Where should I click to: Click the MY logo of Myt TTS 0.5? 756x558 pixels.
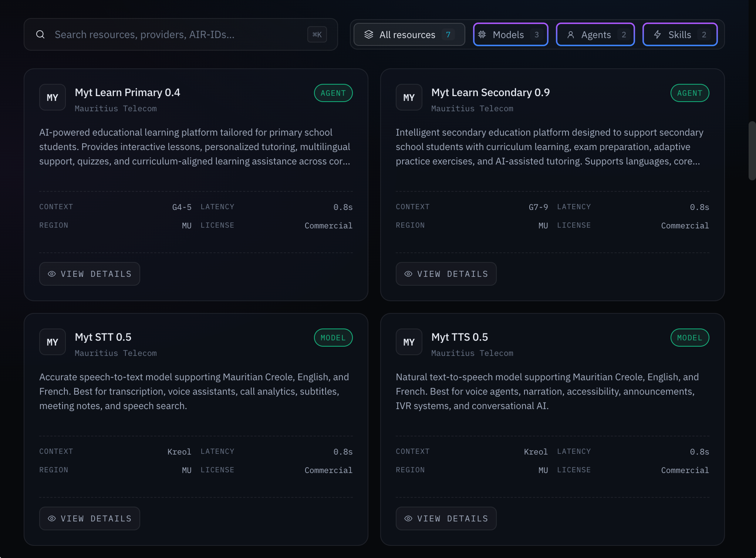point(409,342)
